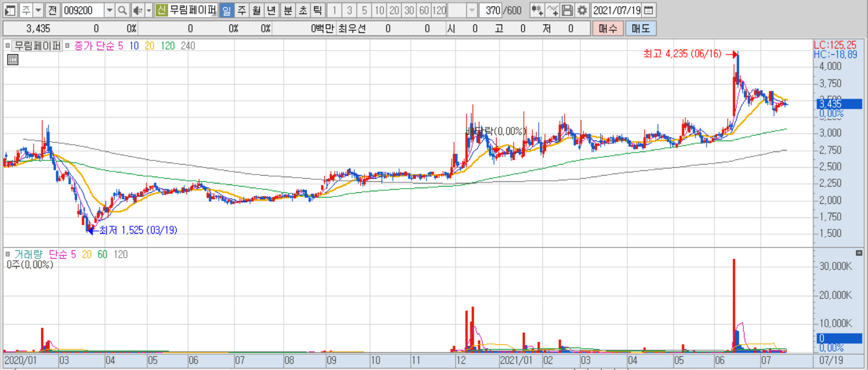868x370 pixels.
Task: Click the small square before 거래량 legend
Action: 7,254
